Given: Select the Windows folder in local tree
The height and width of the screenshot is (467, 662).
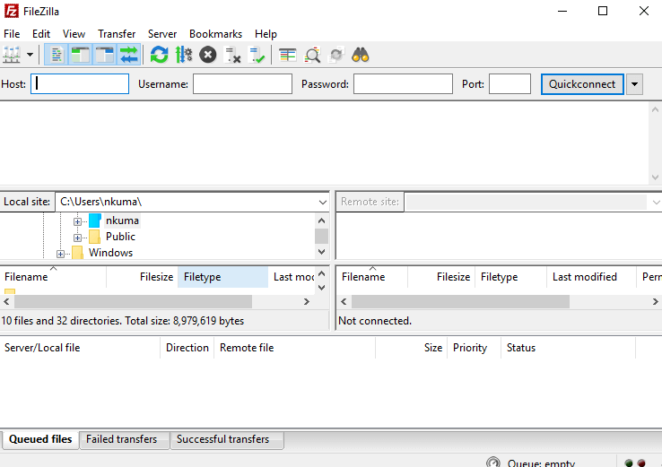Looking at the screenshot, I should click(x=111, y=253).
